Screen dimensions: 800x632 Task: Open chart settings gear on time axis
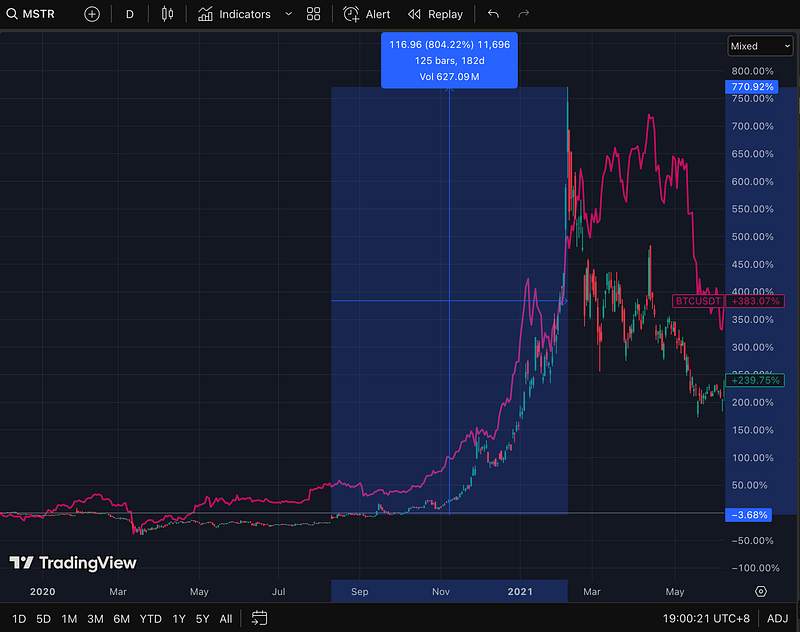point(762,591)
